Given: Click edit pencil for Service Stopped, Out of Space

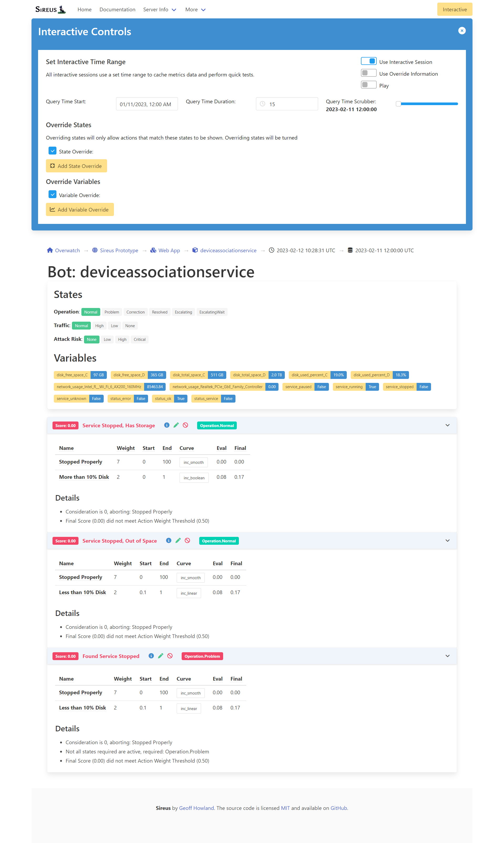Looking at the screenshot, I should 178,540.
